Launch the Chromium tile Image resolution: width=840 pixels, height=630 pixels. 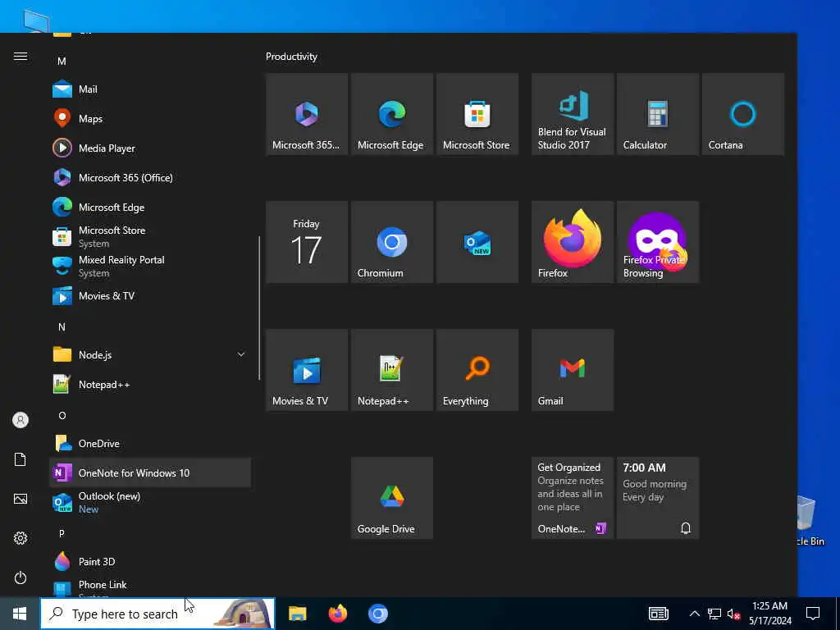click(x=391, y=242)
